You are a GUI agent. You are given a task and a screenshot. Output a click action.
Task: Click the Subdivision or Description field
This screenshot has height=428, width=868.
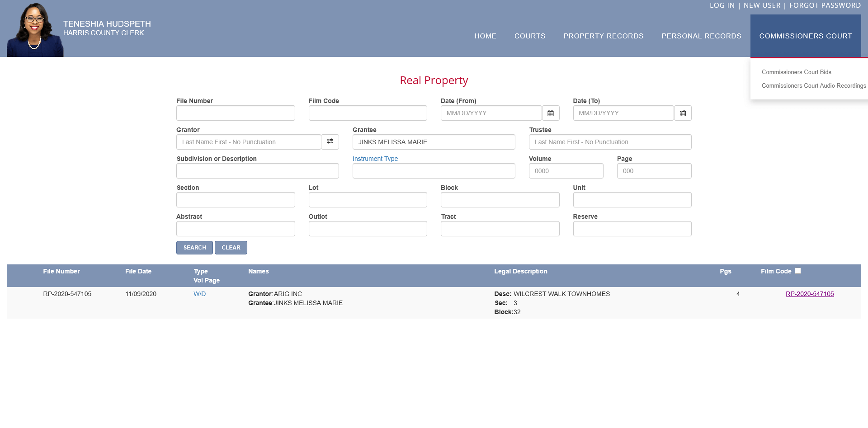pyautogui.click(x=258, y=171)
